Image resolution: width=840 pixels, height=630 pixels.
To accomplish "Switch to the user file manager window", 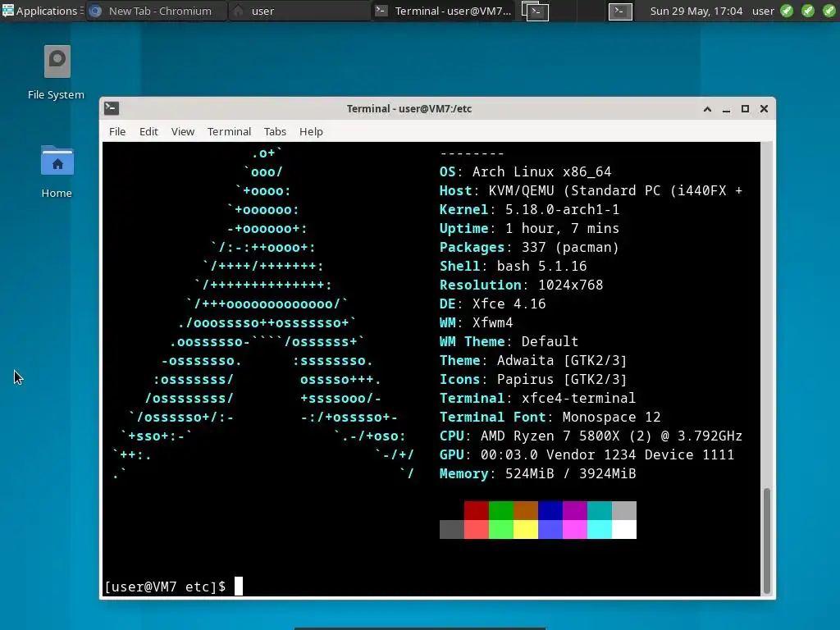I will click(299, 11).
